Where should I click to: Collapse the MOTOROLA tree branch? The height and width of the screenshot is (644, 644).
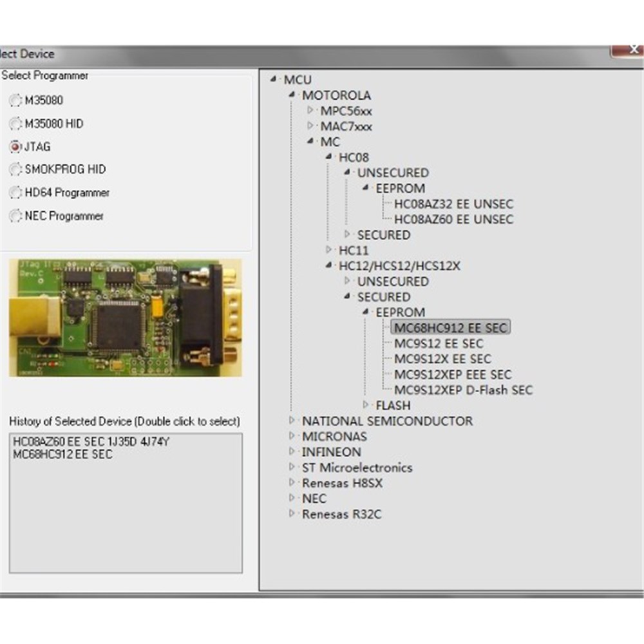(292, 95)
